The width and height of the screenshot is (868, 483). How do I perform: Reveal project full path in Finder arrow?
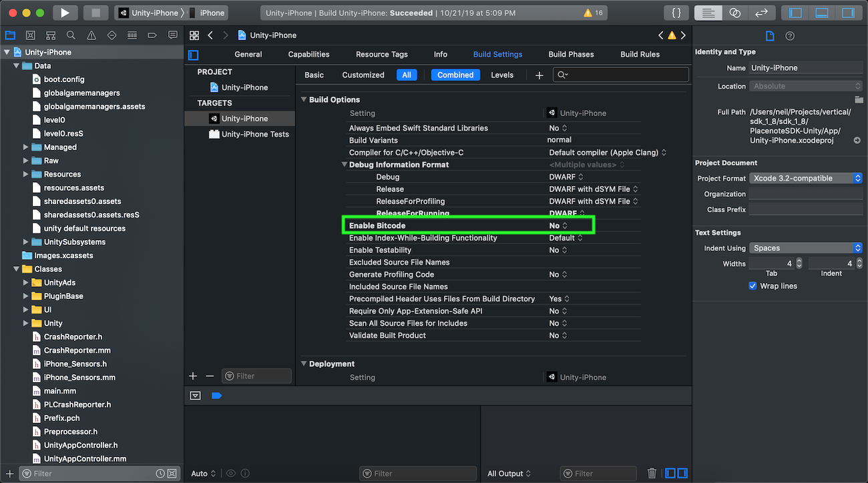click(x=857, y=141)
